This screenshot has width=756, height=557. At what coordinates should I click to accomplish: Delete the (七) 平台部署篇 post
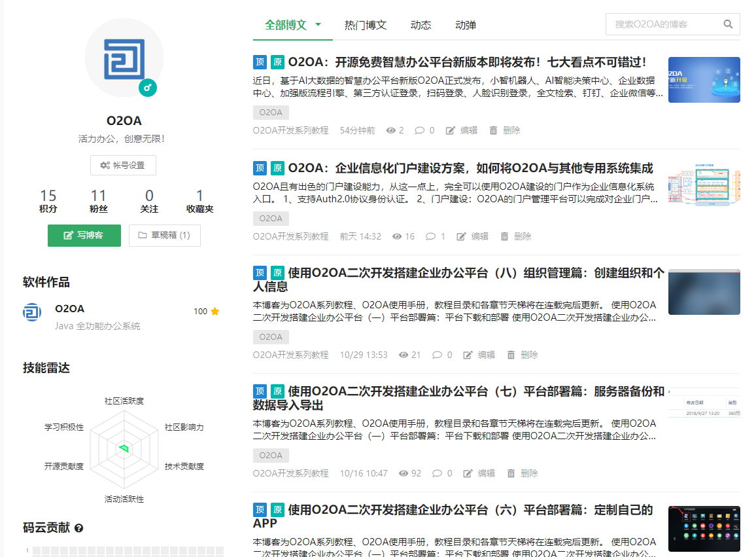(522, 473)
